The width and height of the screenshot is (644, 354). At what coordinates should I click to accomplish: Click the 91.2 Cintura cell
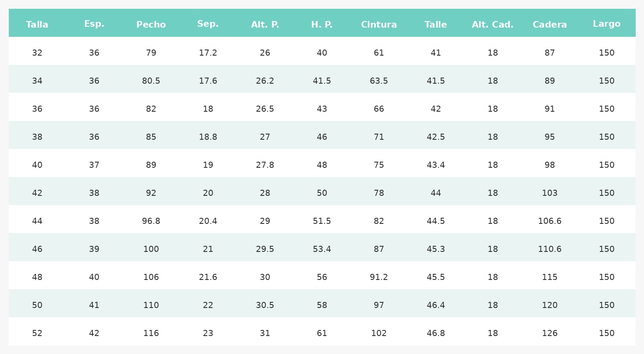point(379,277)
